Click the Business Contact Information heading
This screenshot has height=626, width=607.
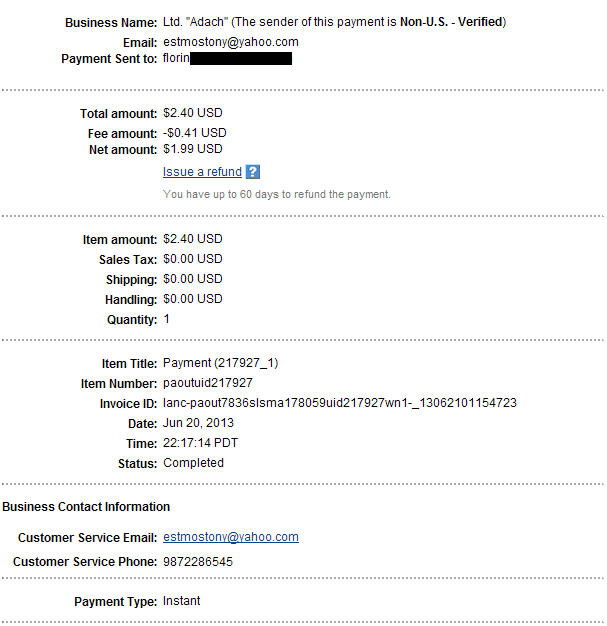point(86,507)
